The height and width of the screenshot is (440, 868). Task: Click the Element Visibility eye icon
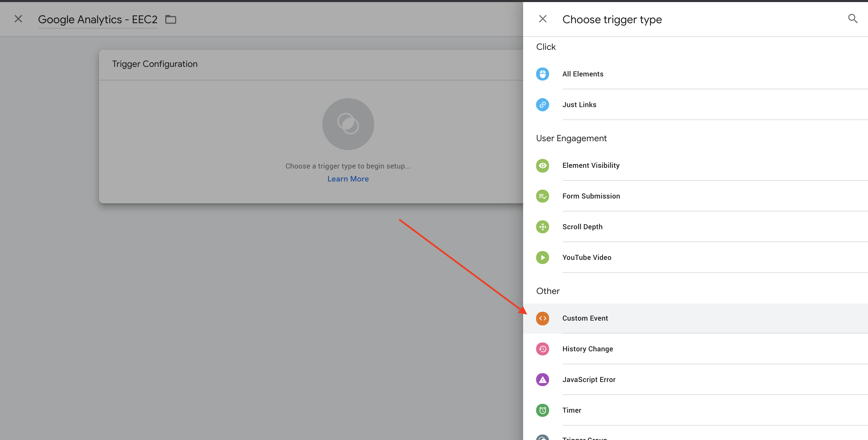[542, 165]
